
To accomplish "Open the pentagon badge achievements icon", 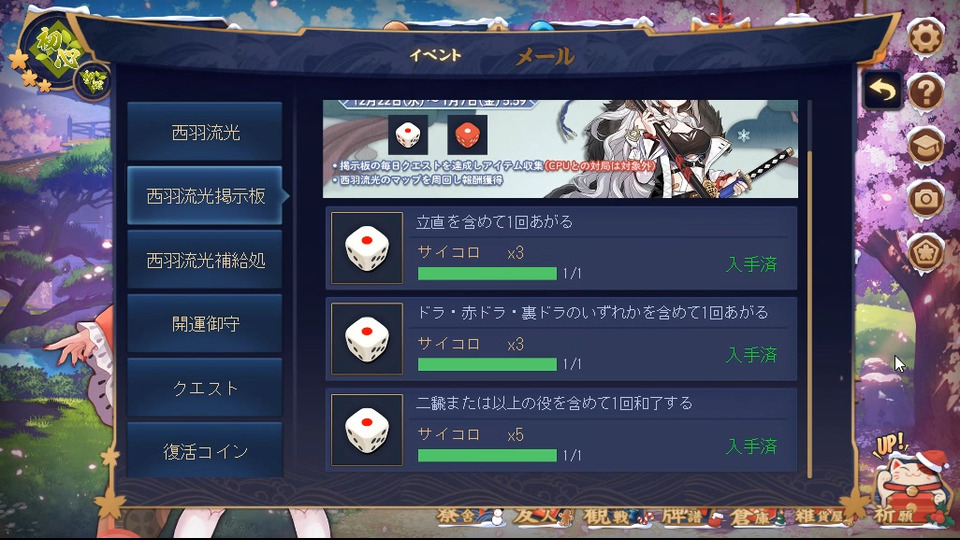I will point(925,251).
